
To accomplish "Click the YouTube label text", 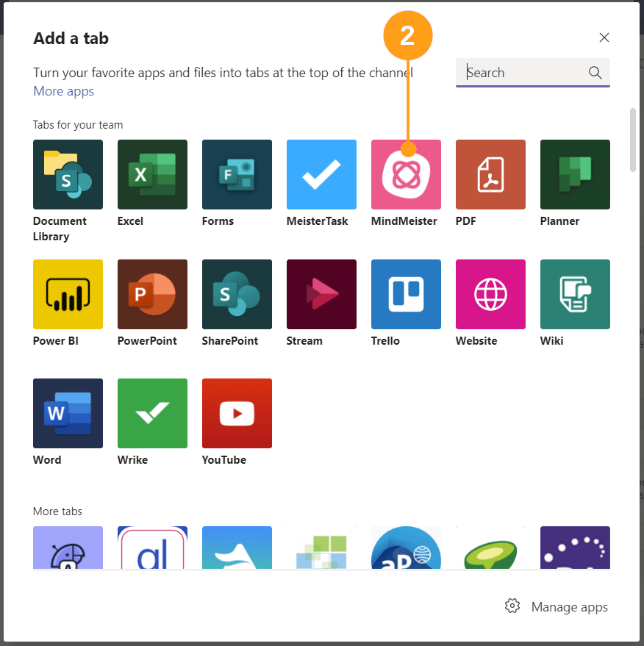I will pyautogui.click(x=223, y=460).
